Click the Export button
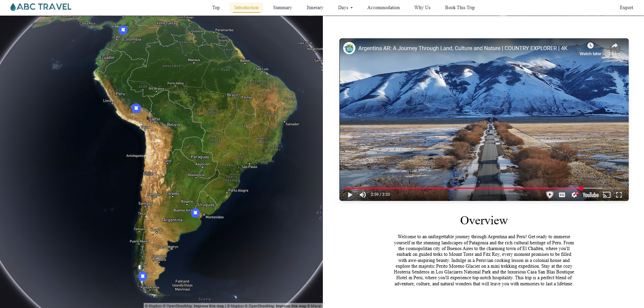Screen dimensions: 644x308 626,7
